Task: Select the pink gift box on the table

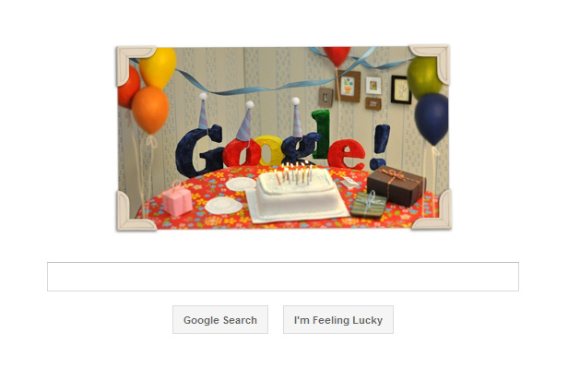Action: click(x=177, y=199)
